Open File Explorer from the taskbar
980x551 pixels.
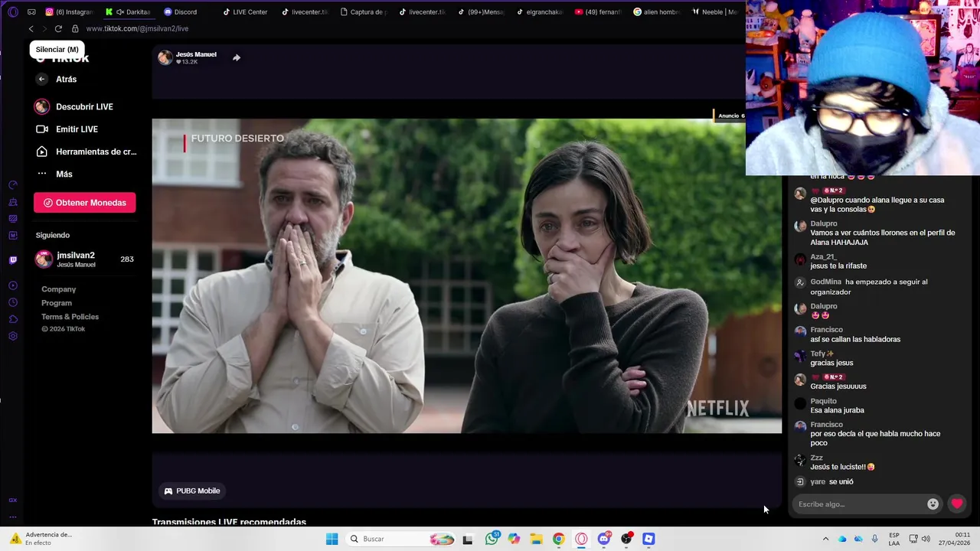[537, 539]
